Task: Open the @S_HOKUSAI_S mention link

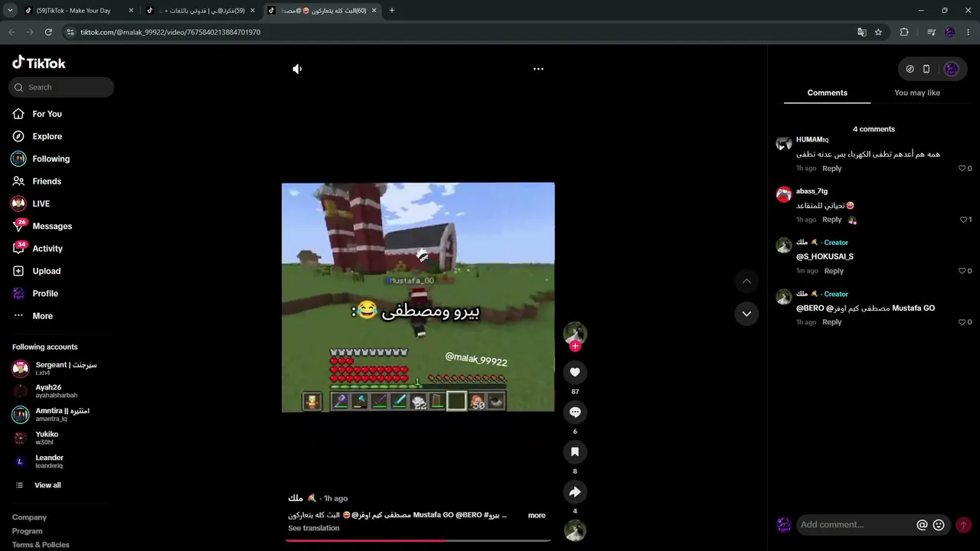Action: [x=825, y=257]
